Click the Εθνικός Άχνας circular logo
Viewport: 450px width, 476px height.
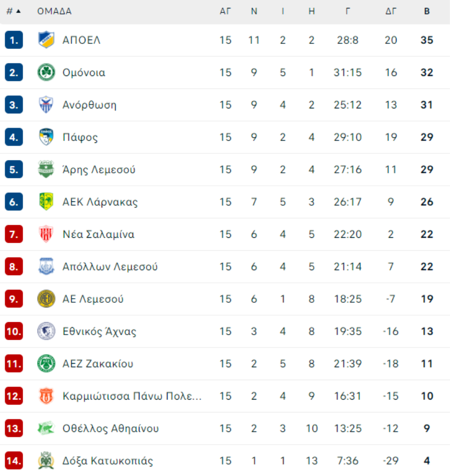click(46, 331)
